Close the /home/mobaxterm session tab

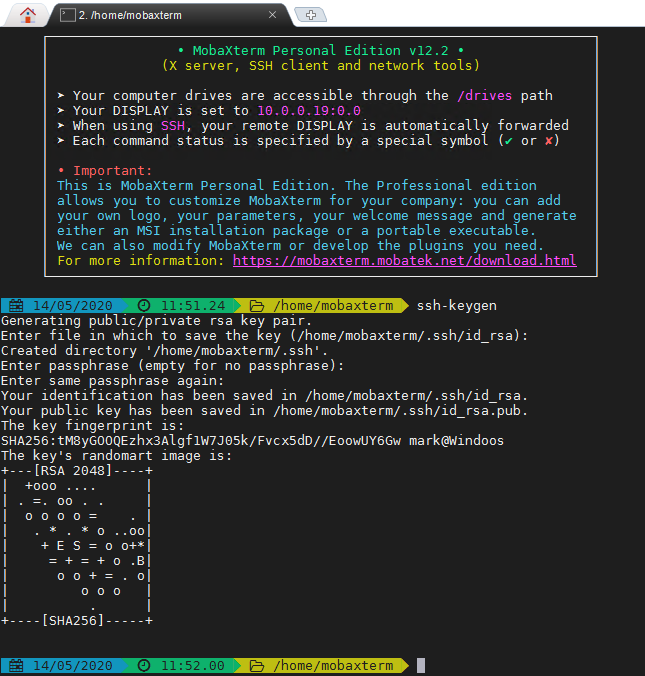click(272, 15)
